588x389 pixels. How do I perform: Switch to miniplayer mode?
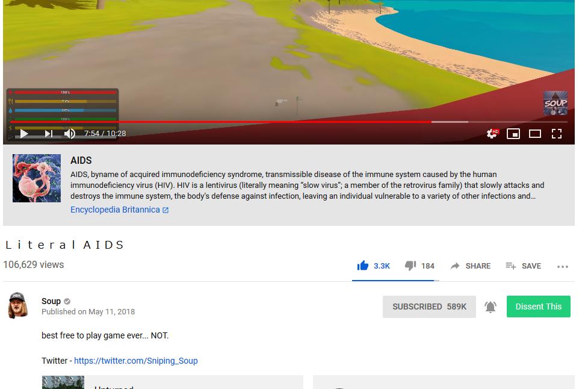tap(513, 134)
